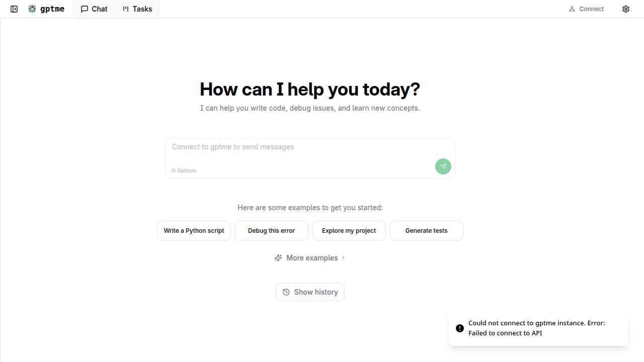Click the history clock icon

[286, 292]
